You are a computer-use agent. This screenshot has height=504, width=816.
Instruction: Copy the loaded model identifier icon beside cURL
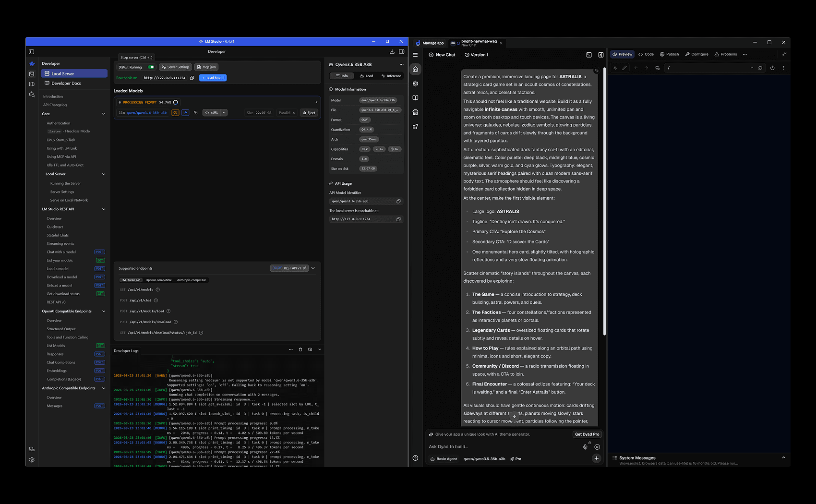point(196,113)
